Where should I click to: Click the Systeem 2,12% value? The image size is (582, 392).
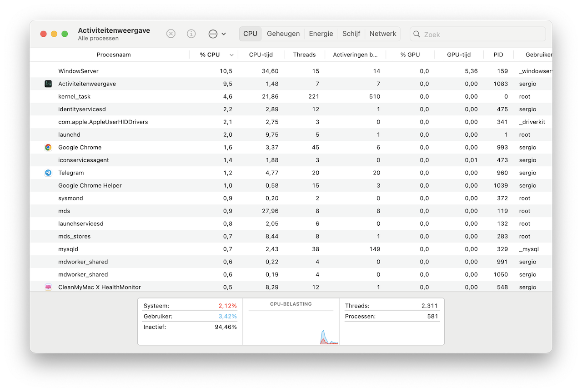227,306
